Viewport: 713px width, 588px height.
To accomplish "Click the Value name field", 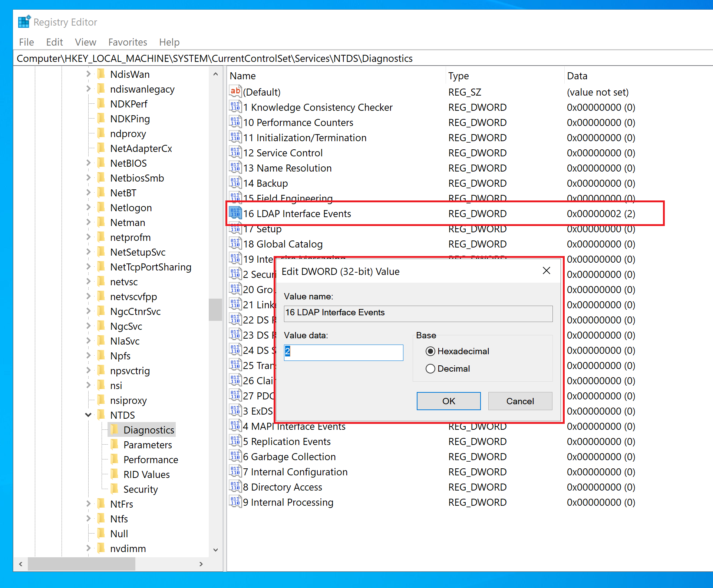I will click(418, 313).
